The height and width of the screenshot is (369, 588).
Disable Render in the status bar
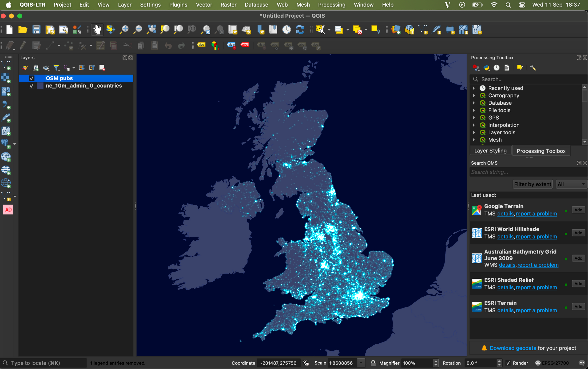click(509, 363)
